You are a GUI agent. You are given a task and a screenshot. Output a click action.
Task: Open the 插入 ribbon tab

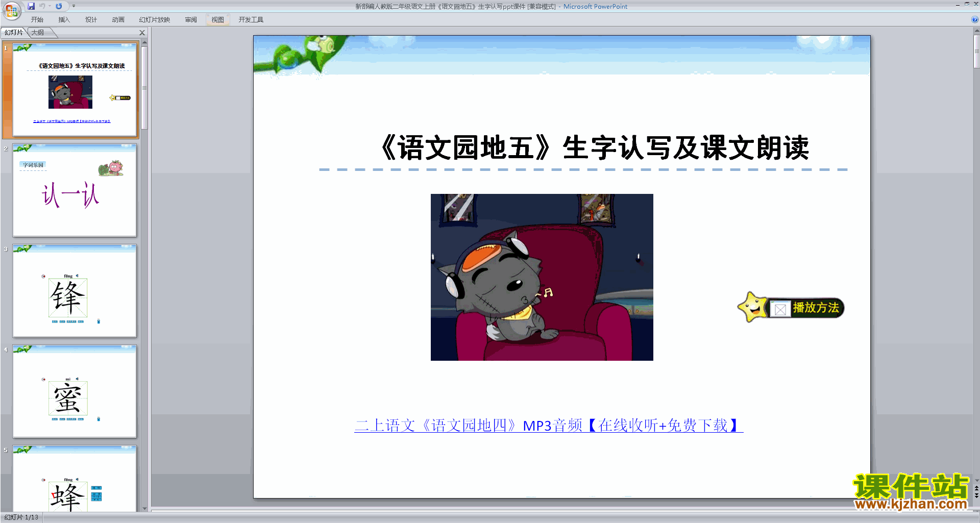click(64, 20)
